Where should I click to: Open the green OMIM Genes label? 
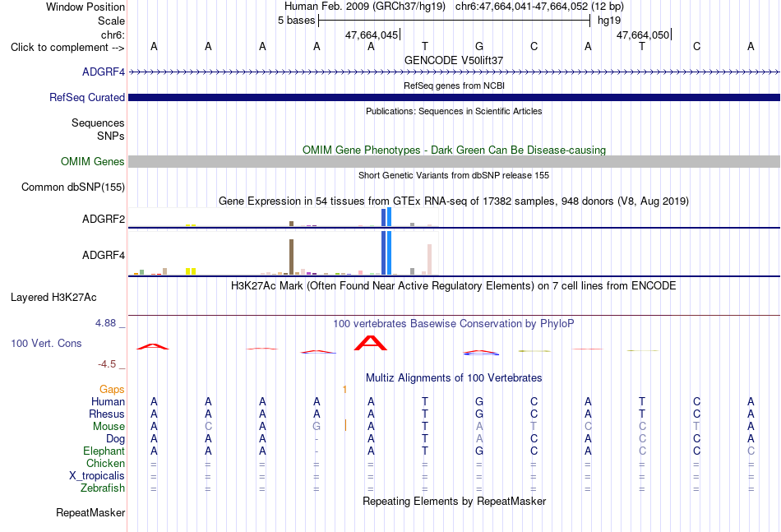point(93,161)
